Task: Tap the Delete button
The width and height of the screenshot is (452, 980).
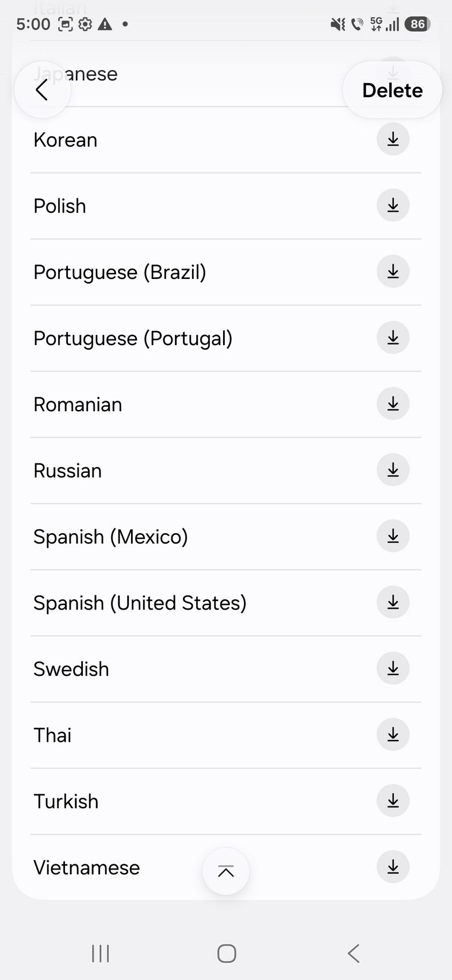Action: pyautogui.click(x=392, y=90)
